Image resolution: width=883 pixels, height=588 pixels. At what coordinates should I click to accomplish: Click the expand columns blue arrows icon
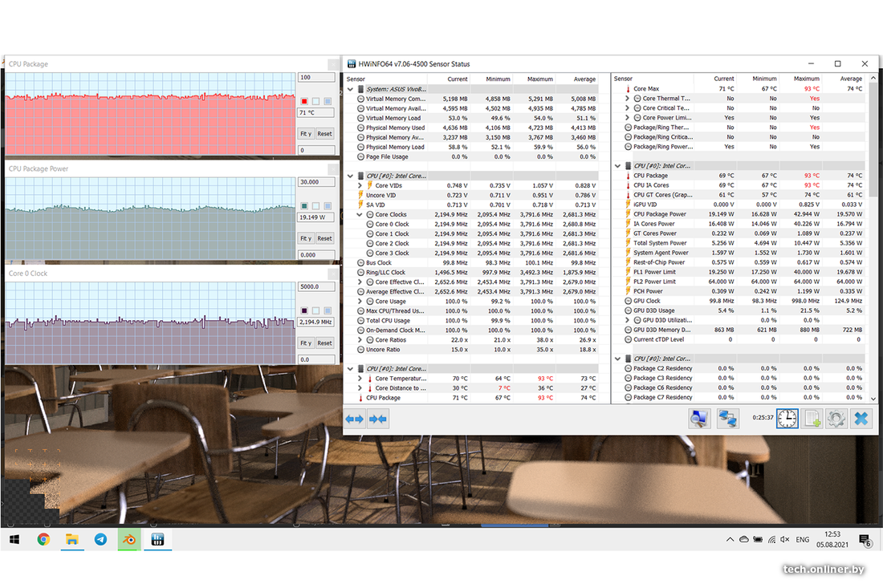point(355,419)
